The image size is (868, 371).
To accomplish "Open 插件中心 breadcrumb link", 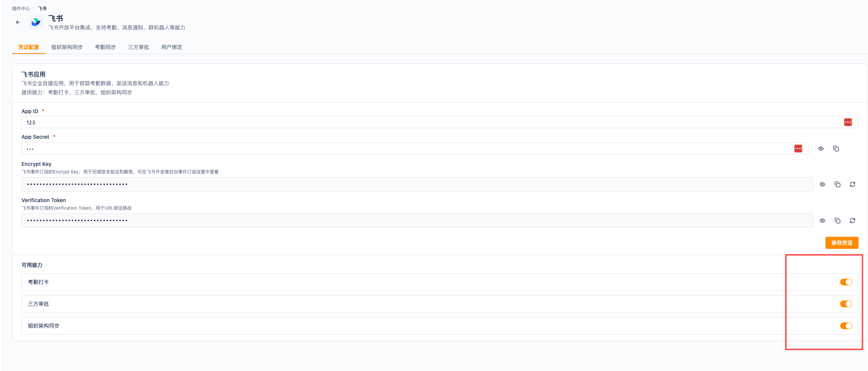I will tap(21, 8).
